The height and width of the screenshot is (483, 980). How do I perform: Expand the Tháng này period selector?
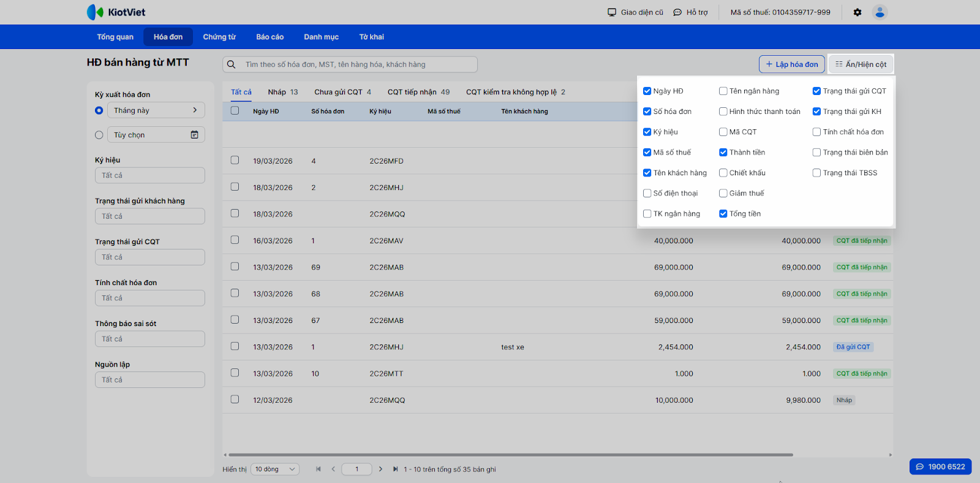click(156, 110)
